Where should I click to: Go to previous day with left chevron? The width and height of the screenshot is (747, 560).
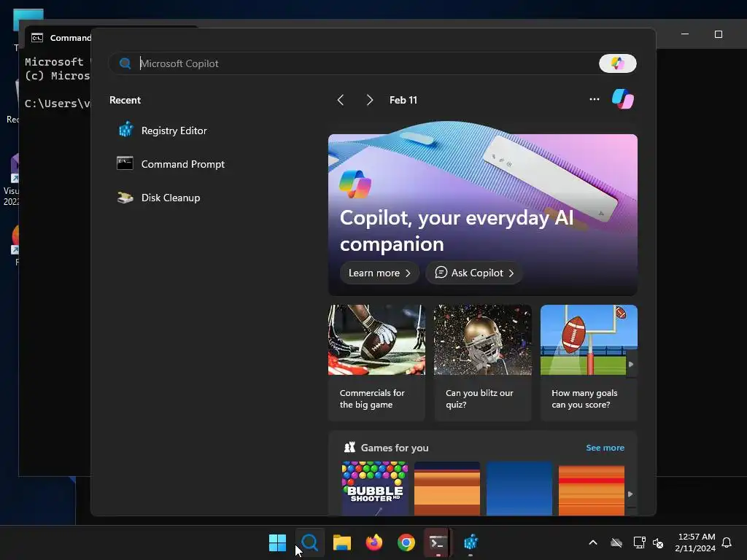[341, 100]
